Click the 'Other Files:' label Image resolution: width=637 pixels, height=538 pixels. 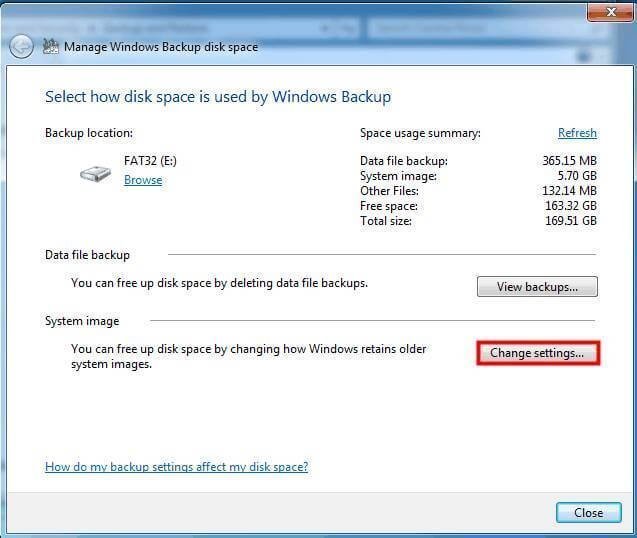389,191
